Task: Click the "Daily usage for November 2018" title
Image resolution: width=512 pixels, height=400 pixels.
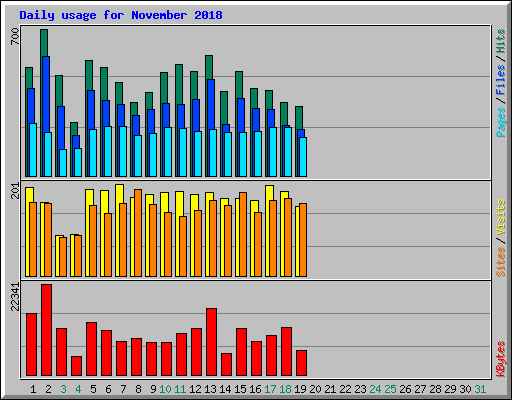Action: point(121,15)
